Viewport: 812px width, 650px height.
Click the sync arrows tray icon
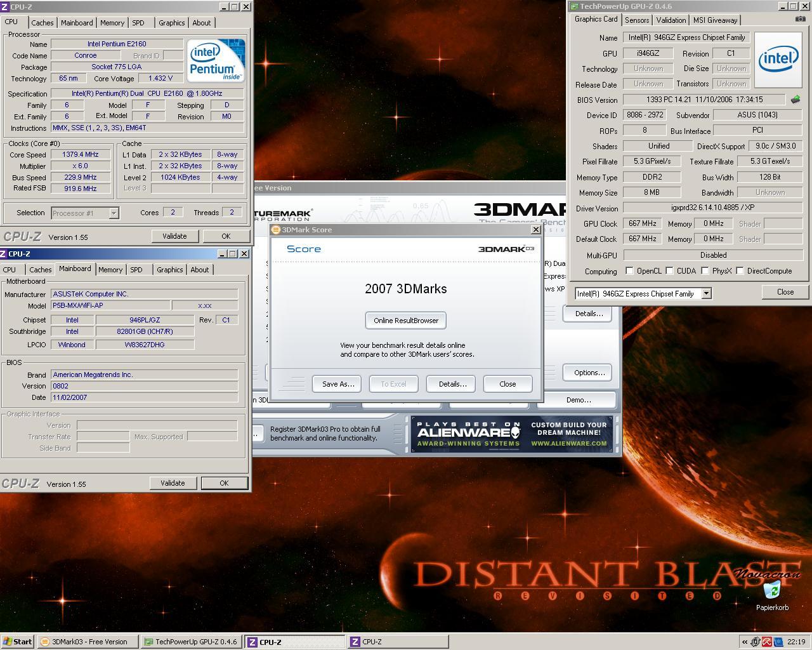point(756,642)
